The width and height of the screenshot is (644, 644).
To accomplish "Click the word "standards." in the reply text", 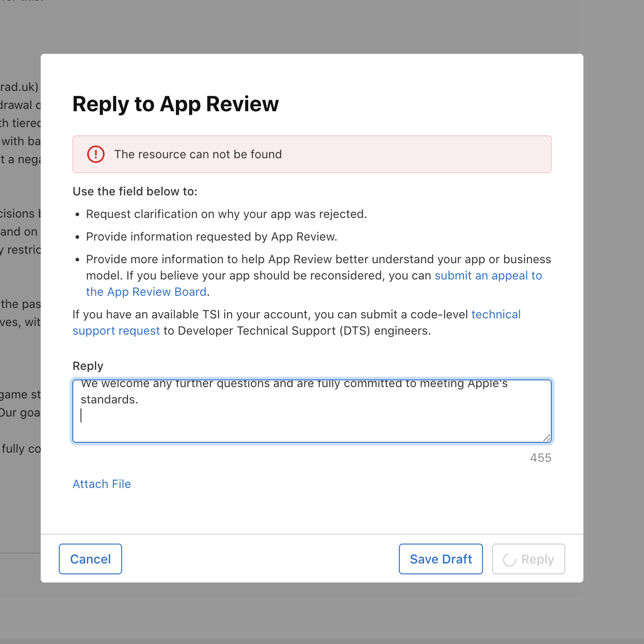I will coord(109,399).
